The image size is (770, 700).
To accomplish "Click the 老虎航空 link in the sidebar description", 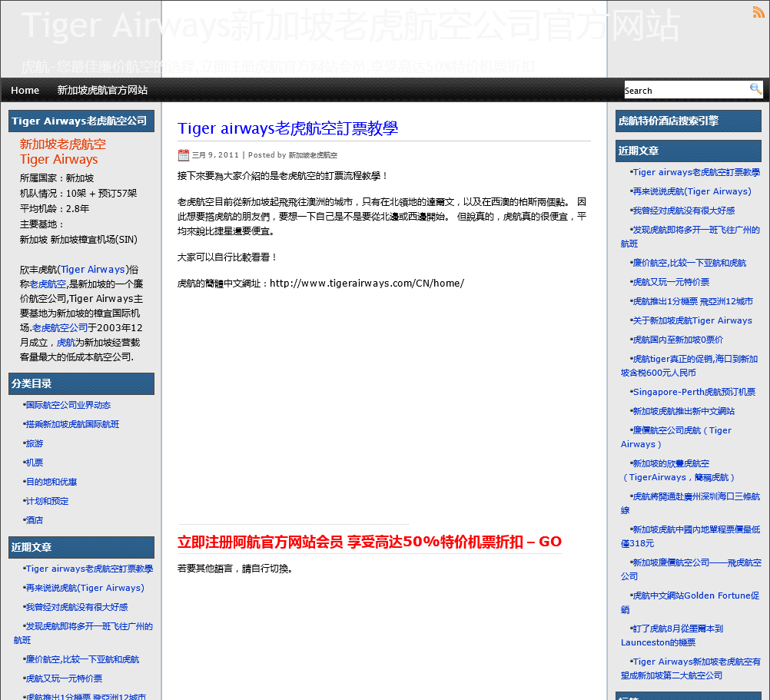I will pos(48,284).
